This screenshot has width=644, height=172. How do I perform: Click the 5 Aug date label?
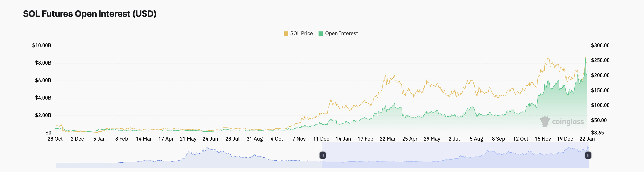(476, 139)
